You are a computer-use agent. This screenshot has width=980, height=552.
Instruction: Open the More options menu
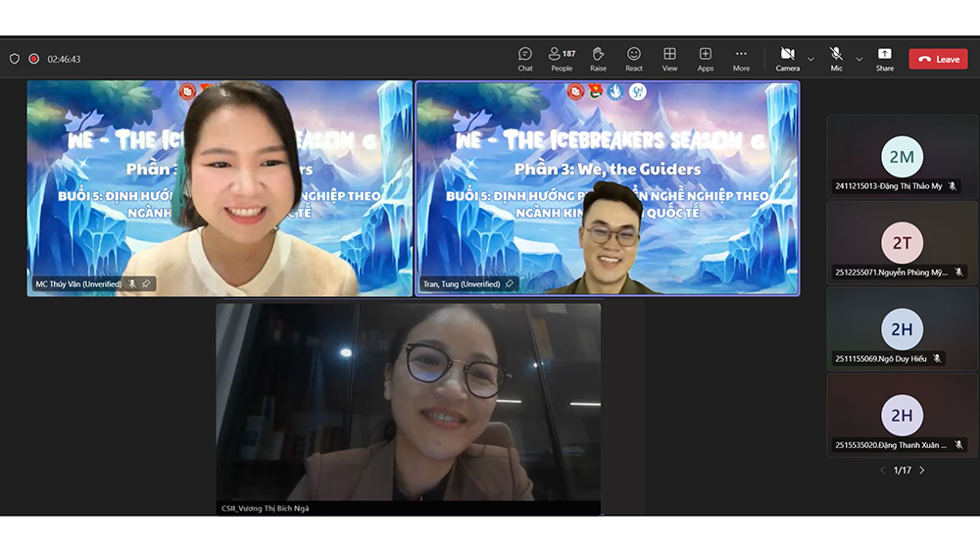[741, 59]
